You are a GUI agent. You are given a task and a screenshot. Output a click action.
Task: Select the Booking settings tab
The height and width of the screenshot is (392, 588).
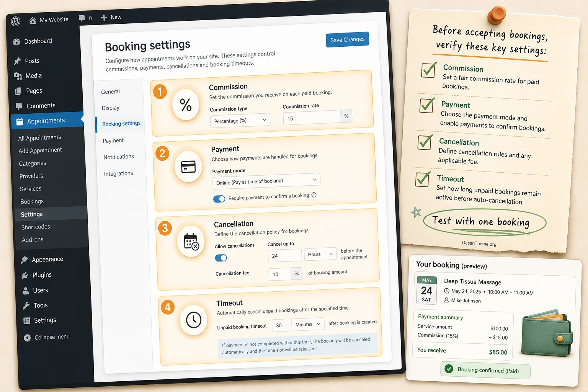[121, 124]
